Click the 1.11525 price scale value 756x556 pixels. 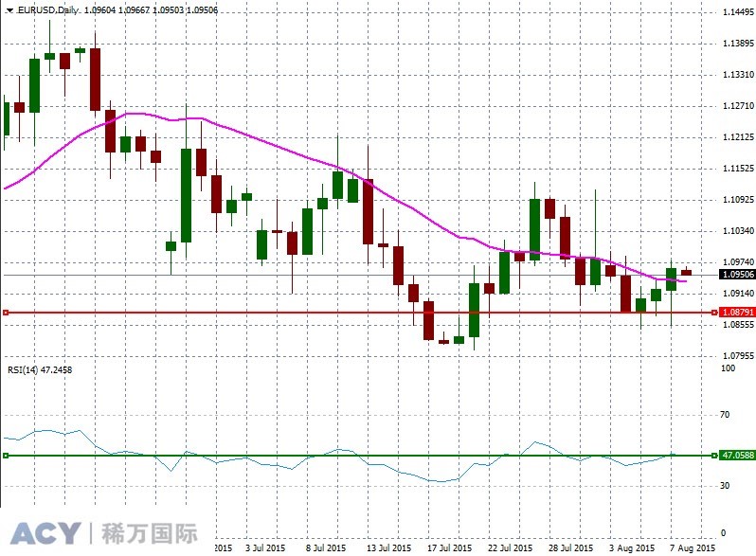coord(738,169)
